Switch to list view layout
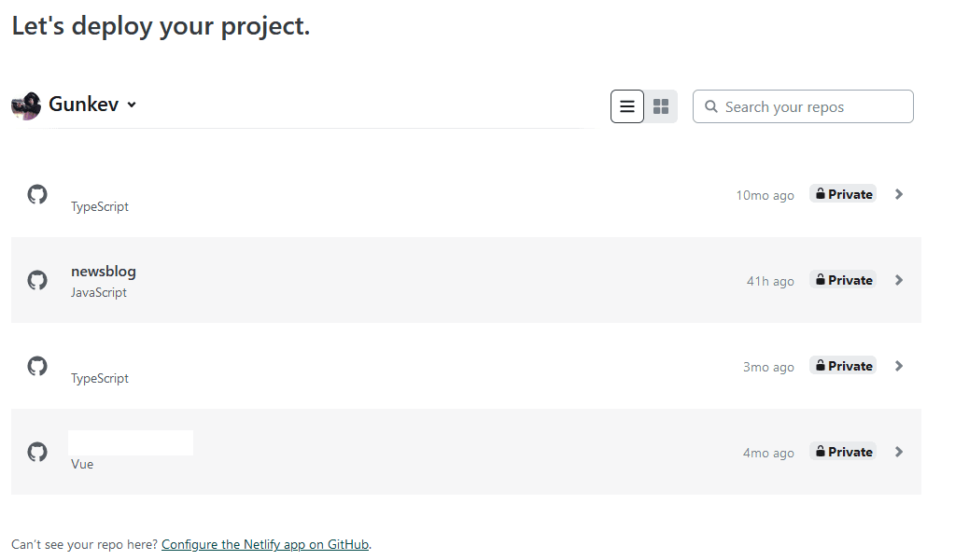955x560 pixels. (x=626, y=105)
